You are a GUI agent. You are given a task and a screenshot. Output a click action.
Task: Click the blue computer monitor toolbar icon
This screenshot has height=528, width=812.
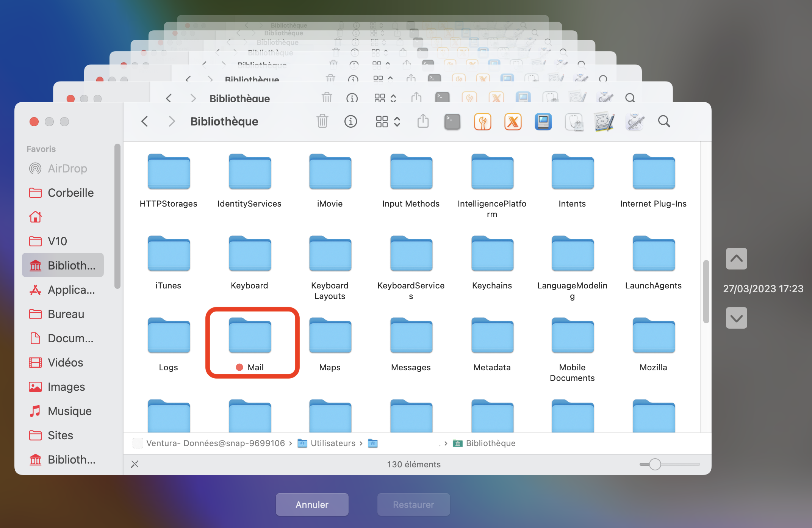click(543, 122)
